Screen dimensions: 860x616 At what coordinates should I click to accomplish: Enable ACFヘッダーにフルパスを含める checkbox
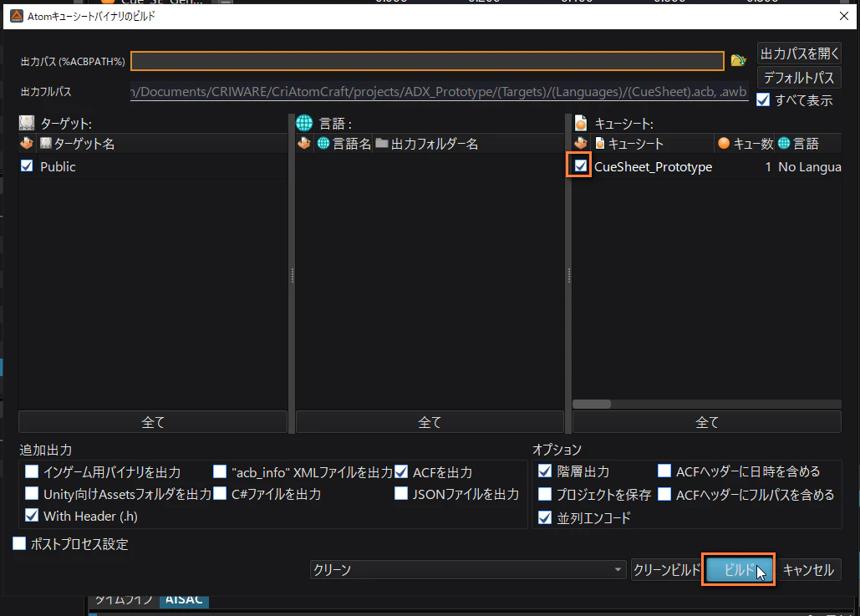point(664,494)
